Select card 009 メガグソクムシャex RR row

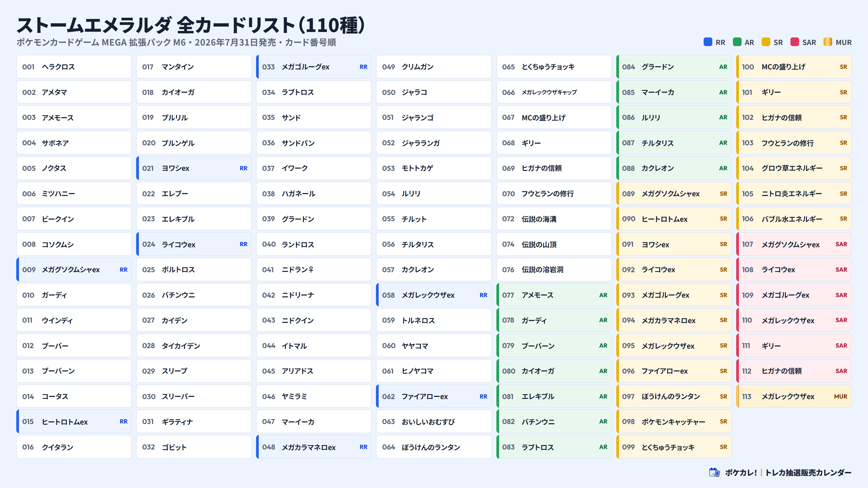coord(74,269)
